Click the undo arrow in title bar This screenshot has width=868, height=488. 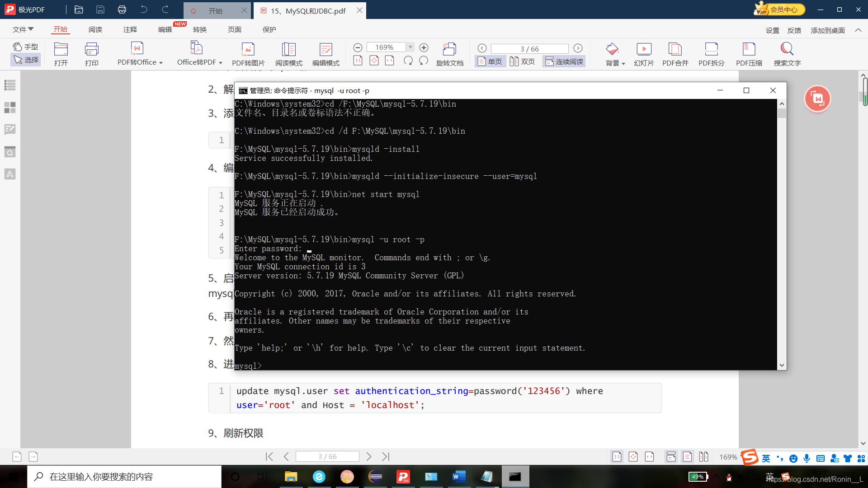(144, 9)
